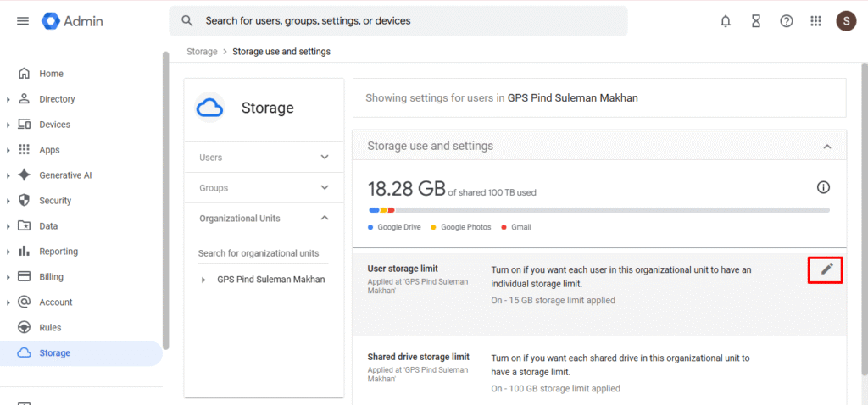Expand the Groups section dropdown
868x405 pixels.
[x=325, y=187]
